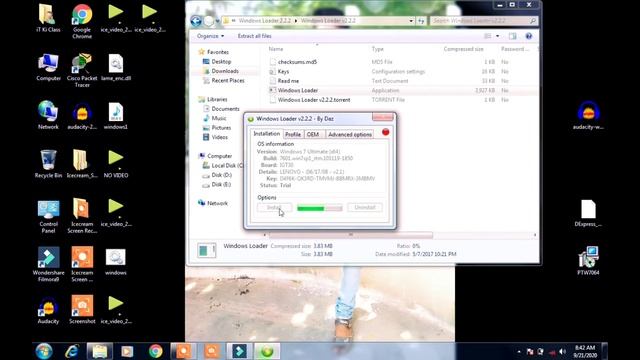The width and height of the screenshot is (640, 360).
Task: Expand the view options dropdown arrow
Action: (x=497, y=36)
